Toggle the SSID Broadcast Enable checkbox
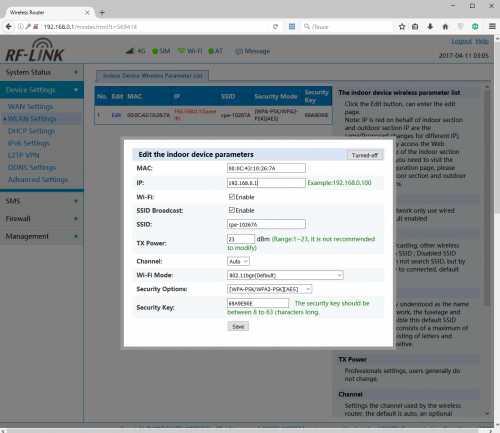 point(232,210)
